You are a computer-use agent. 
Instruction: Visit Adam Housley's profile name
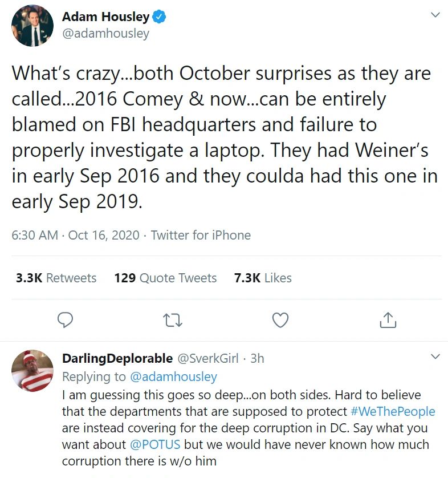(105, 17)
